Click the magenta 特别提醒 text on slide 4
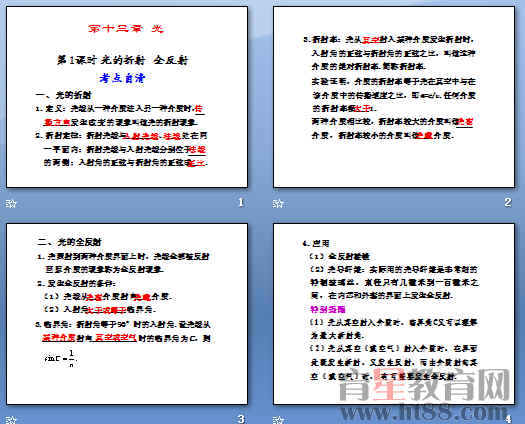 328,309
